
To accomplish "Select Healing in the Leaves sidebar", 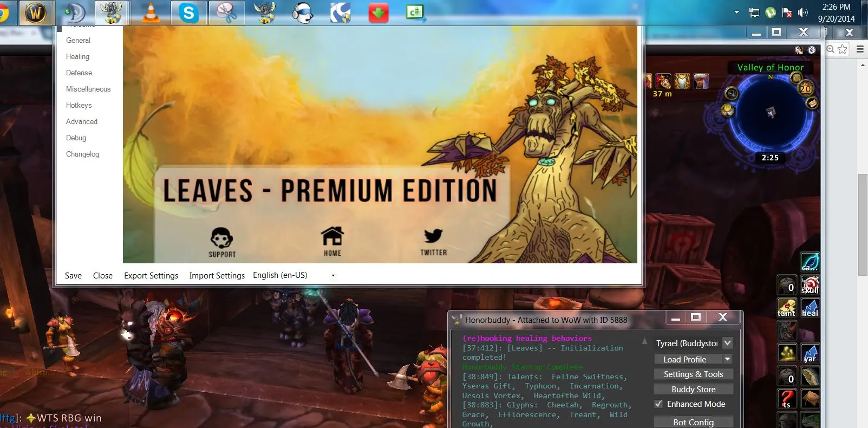I will pyautogui.click(x=77, y=57).
